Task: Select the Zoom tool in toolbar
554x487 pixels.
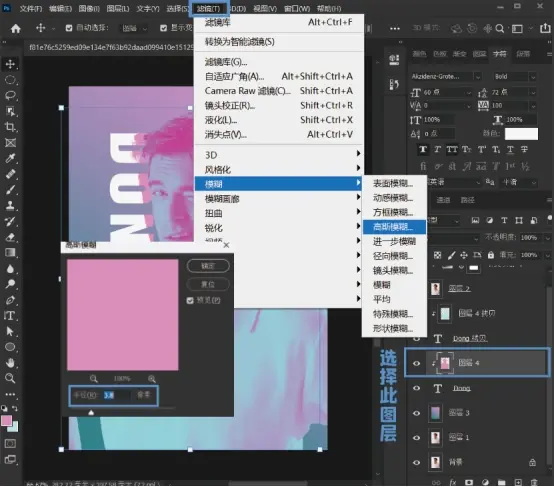Action: click(x=10, y=378)
